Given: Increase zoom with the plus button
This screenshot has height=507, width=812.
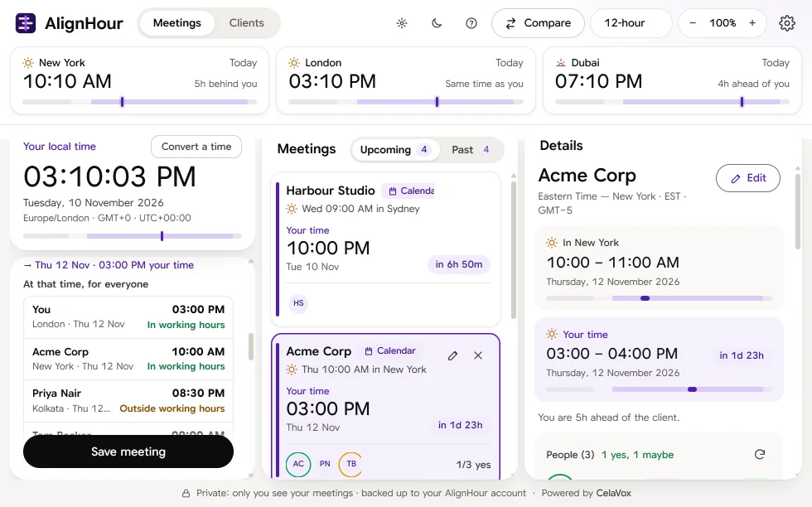Looking at the screenshot, I should (x=752, y=23).
